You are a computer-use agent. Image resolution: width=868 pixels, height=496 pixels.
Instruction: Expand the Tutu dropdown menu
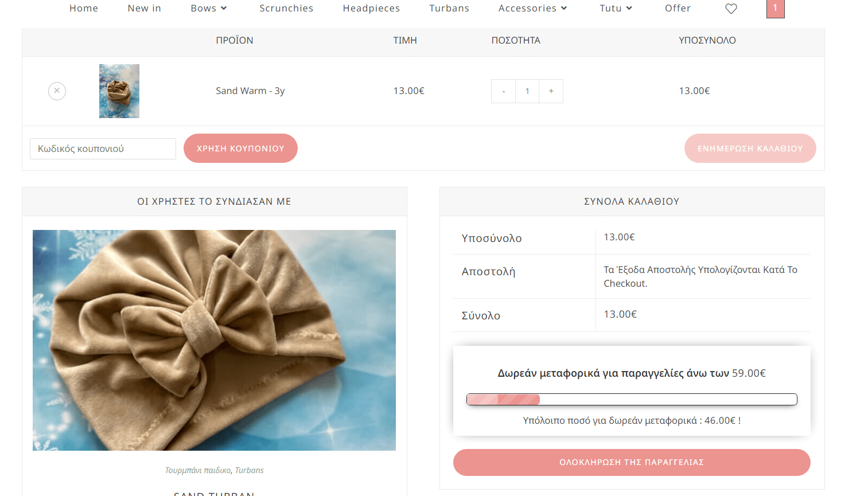616,8
